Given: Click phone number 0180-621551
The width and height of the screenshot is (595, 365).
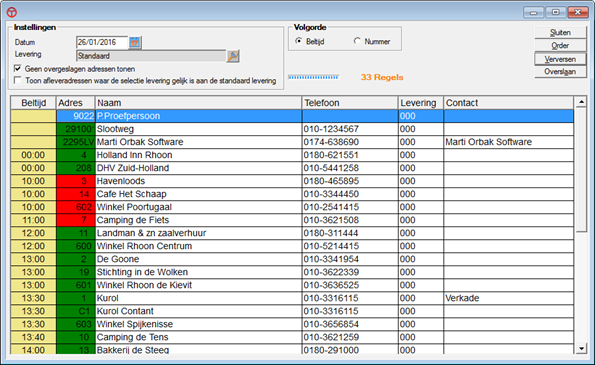Looking at the screenshot, I should point(350,155).
